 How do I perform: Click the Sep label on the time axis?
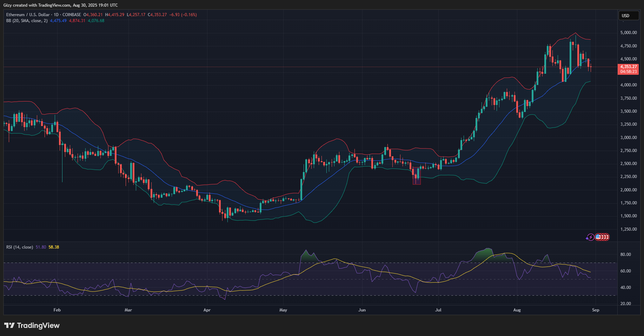pyautogui.click(x=596, y=310)
